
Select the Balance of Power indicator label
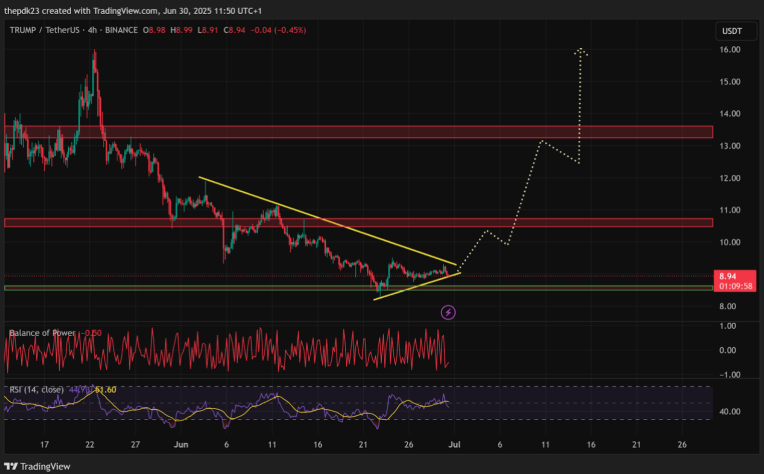[x=42, y=333]
